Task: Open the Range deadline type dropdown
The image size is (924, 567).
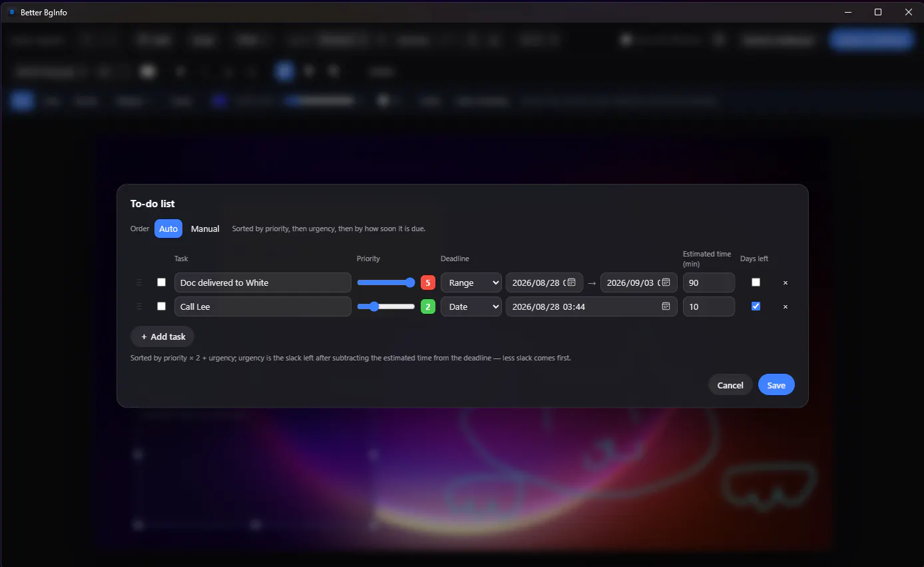Action: coord(471,283)
